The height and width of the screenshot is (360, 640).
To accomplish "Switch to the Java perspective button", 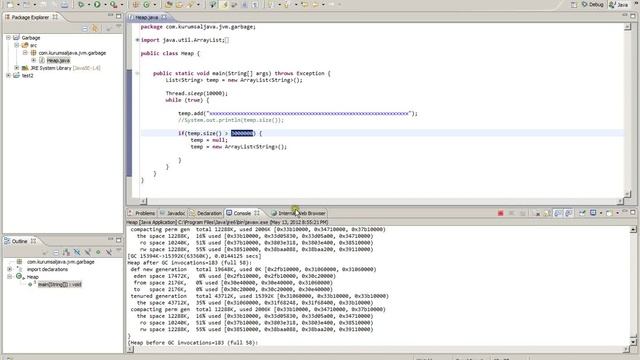I will click(x=618, y=4).
